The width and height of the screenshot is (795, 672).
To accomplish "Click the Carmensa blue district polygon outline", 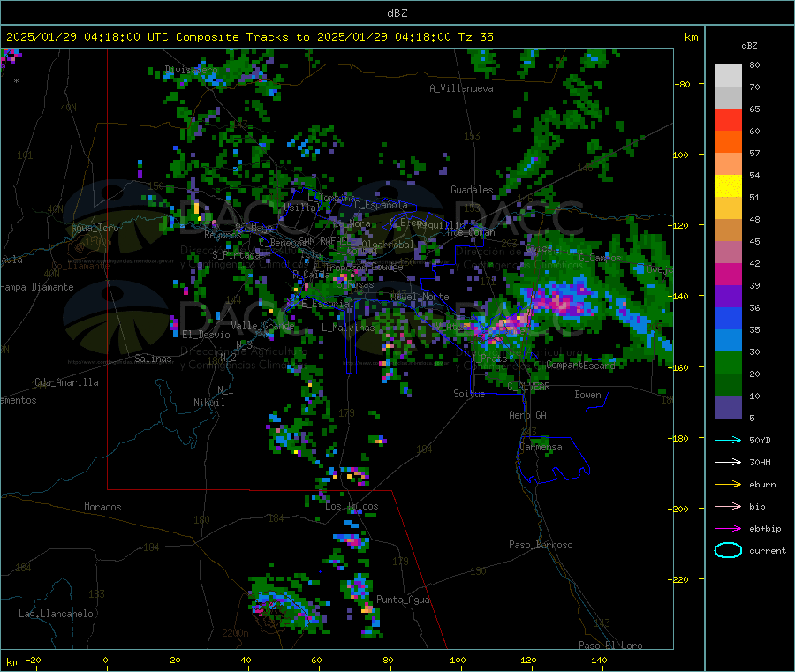I will click(553, 460).
